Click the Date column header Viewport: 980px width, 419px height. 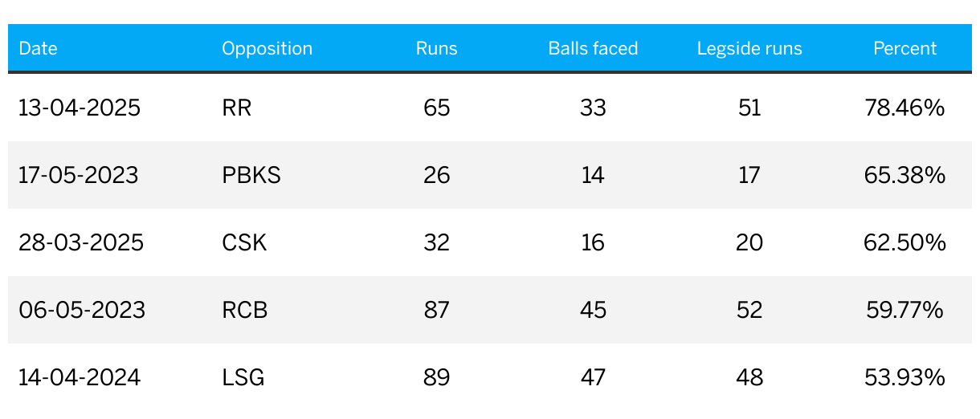pyautogui.click(x=38, y=48)
